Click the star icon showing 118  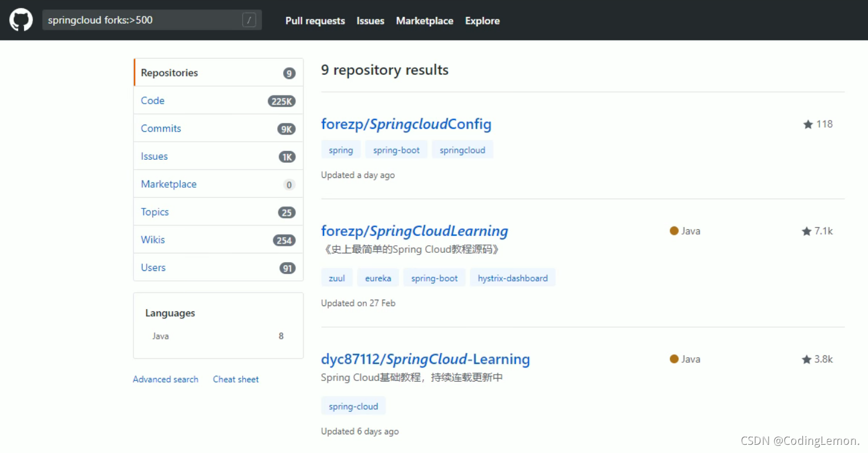808,124
